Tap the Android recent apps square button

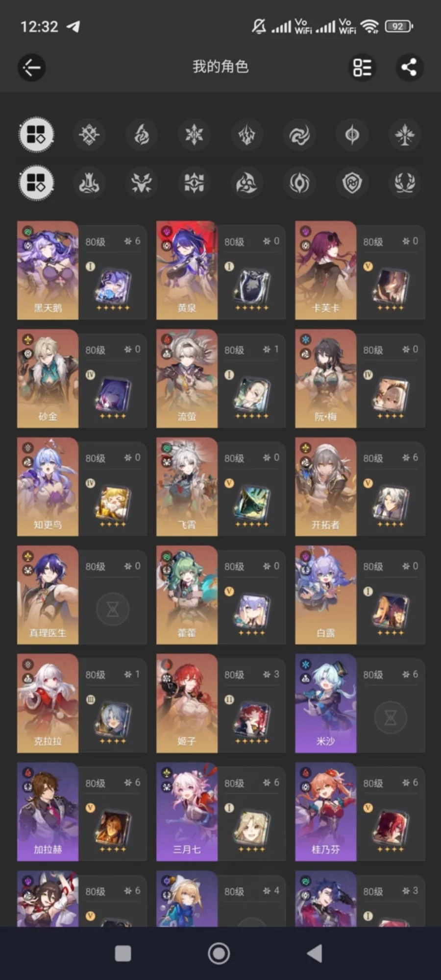pos(122,954)
